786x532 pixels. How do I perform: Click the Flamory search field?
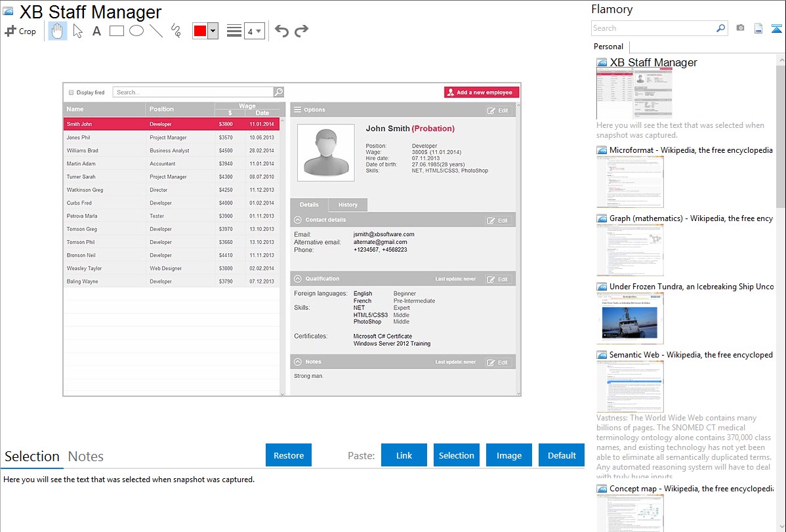click(653, 28)
